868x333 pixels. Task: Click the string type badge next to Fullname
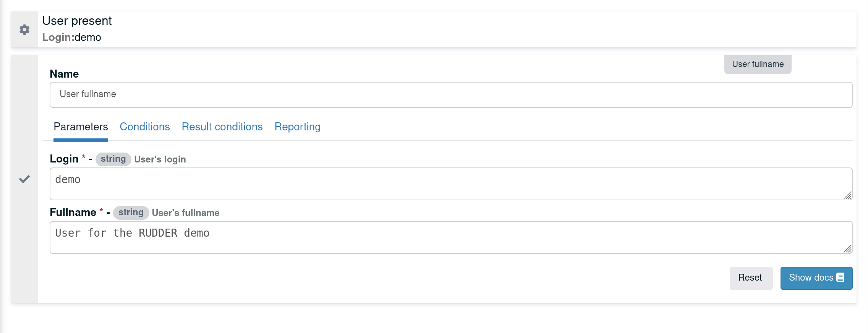(x=131, y=212)
